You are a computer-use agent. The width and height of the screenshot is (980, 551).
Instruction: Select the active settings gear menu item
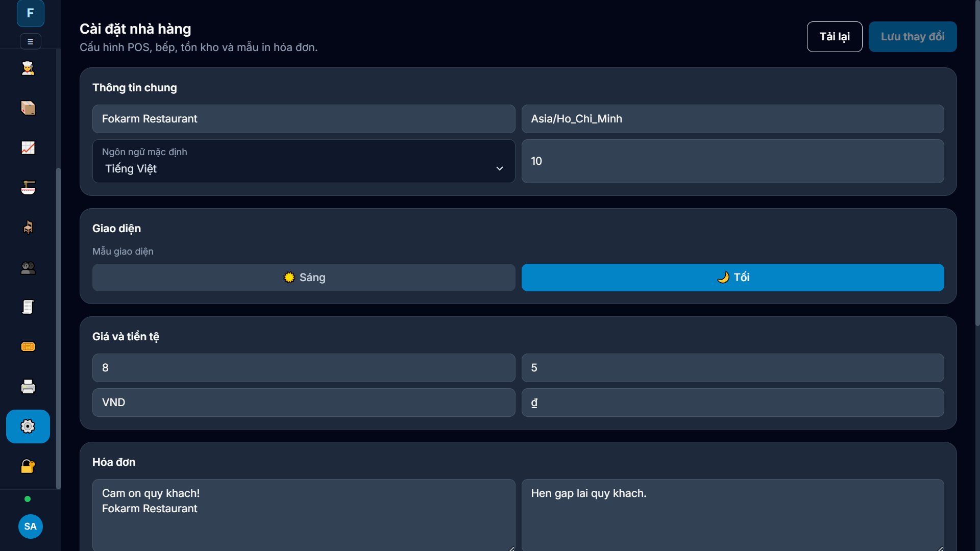[x=28, y=427]
